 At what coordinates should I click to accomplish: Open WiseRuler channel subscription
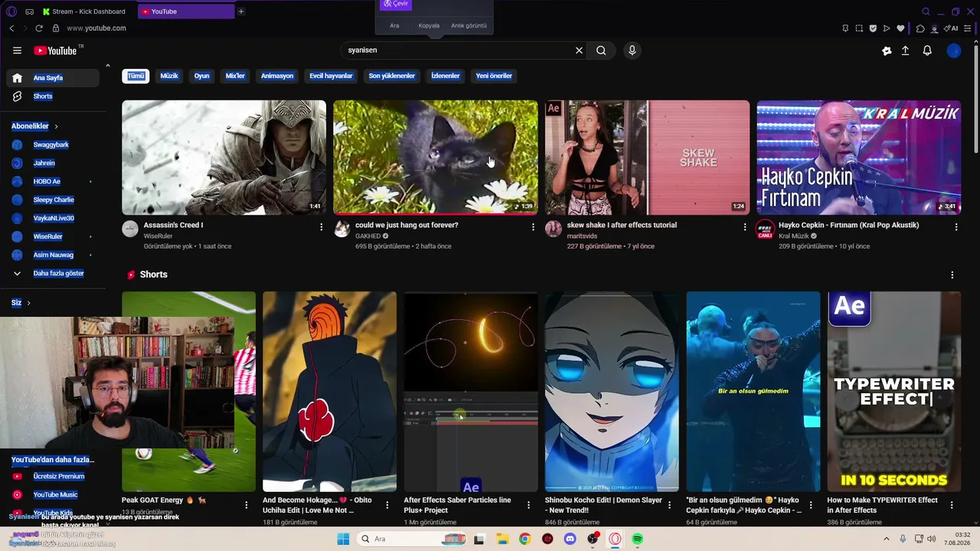tap(53, 236)
